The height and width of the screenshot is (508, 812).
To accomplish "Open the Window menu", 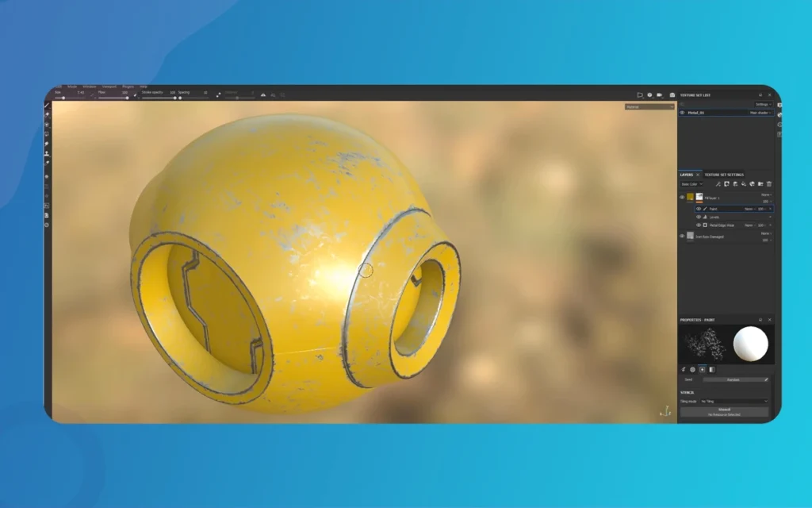I will (x=90, y=87).
